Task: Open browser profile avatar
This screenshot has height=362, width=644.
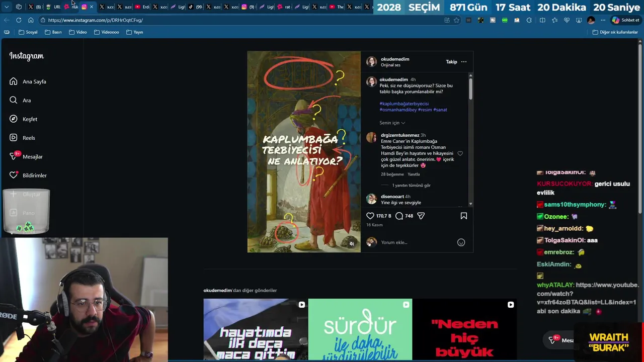Action: click(591, 20)
